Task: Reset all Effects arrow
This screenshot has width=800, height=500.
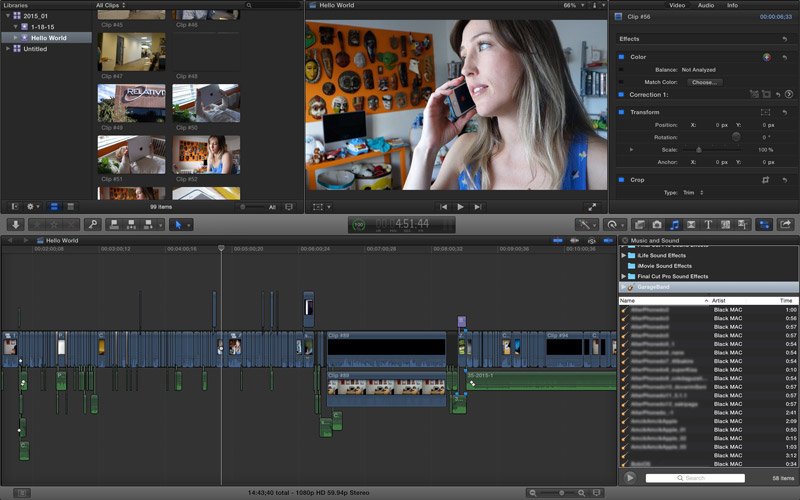Action: click(785, 39)
